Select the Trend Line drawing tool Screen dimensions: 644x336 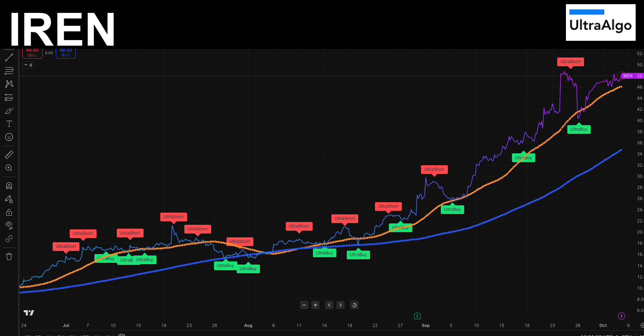pyautogui.click(x=9, y=58)
